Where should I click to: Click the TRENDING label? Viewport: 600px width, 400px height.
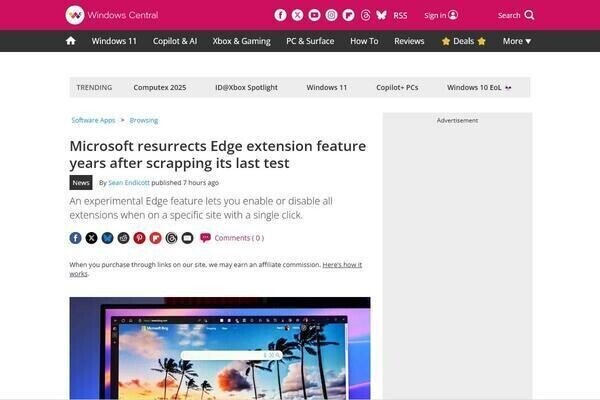pyautogui.click(x=94, y=88)
